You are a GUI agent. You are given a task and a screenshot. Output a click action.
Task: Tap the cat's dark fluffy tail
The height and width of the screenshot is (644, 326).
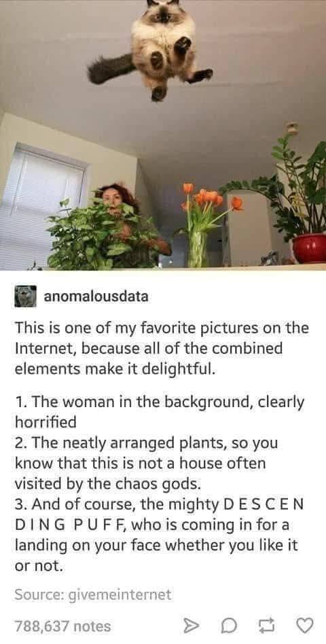(x=110, y=69)
